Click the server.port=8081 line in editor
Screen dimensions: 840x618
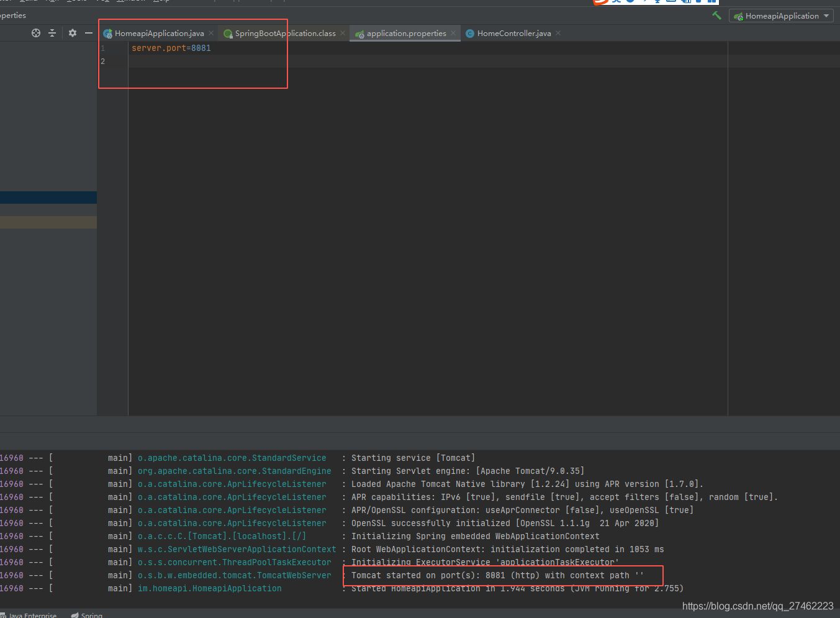click(x=171, y=48)
